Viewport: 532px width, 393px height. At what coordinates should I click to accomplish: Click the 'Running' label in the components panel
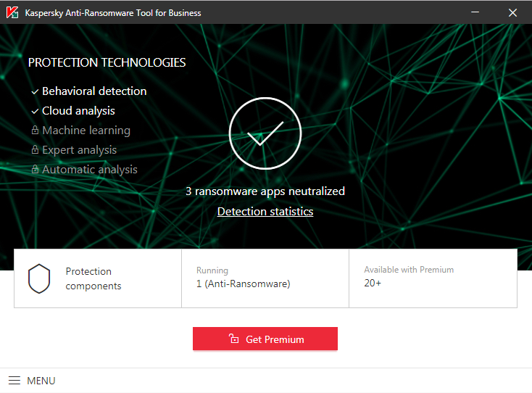[x=212, y=270]
